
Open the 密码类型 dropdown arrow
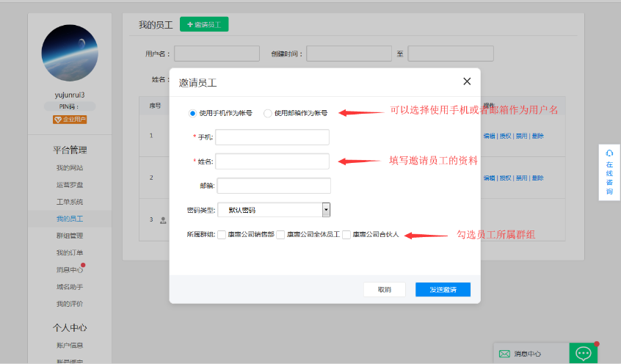pos(326,210)
